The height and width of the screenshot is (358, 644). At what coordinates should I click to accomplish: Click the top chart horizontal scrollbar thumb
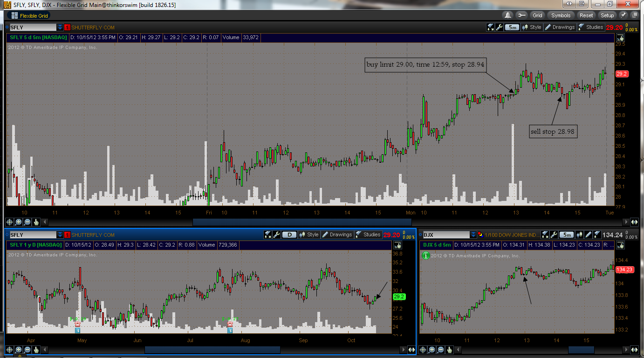tap(301, 222)
